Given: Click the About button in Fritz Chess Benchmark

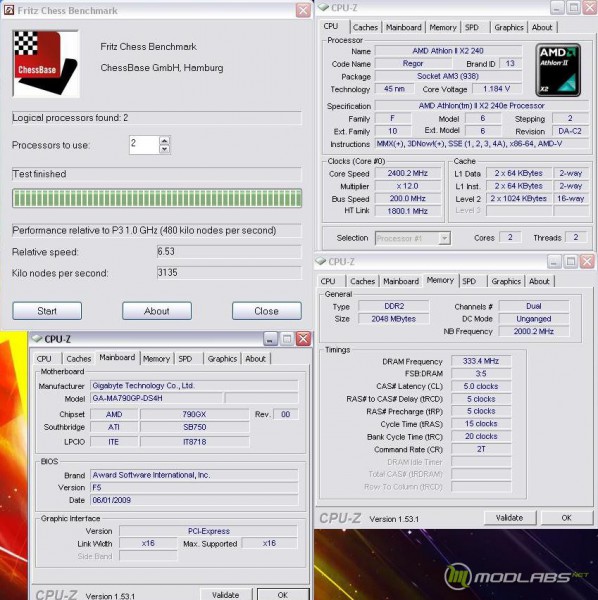Looking at the screenshot, I should 157,311.
